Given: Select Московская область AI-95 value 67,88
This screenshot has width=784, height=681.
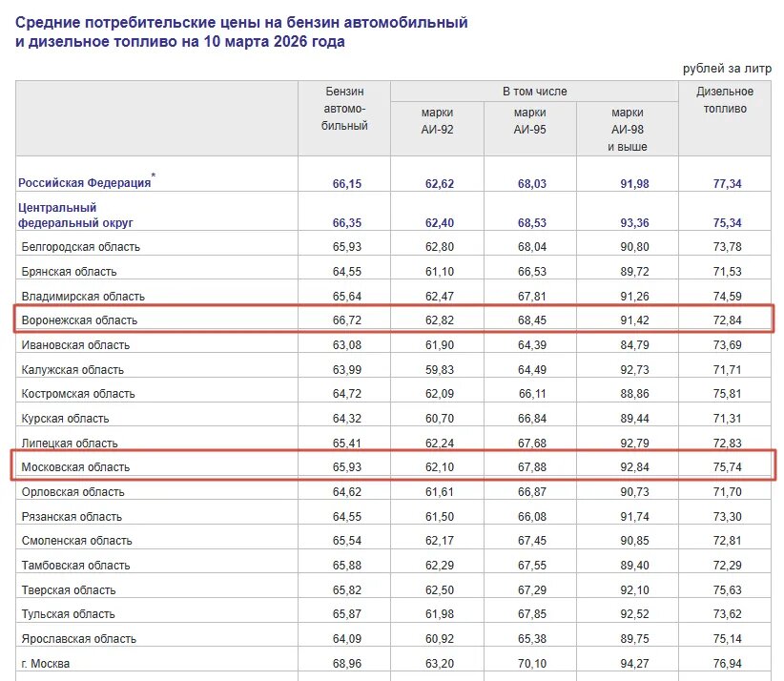Looking at the screenshot, I should point(532,467).
